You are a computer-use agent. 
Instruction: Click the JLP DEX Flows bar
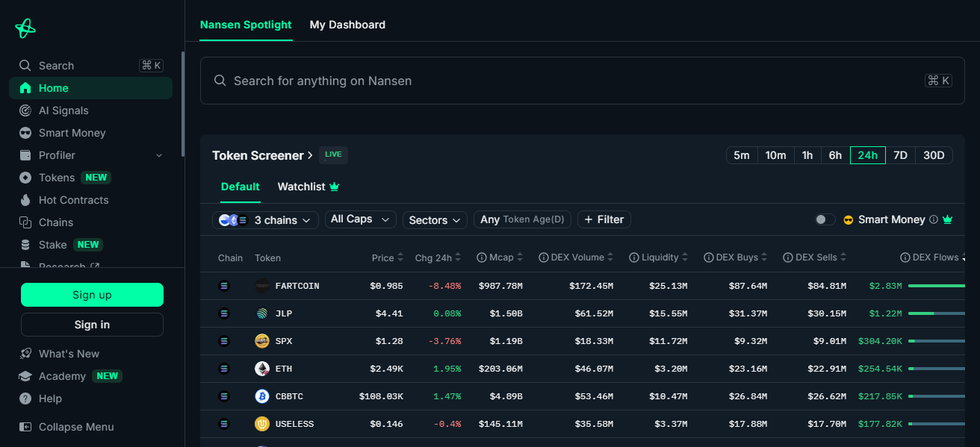tap(936, 313)
